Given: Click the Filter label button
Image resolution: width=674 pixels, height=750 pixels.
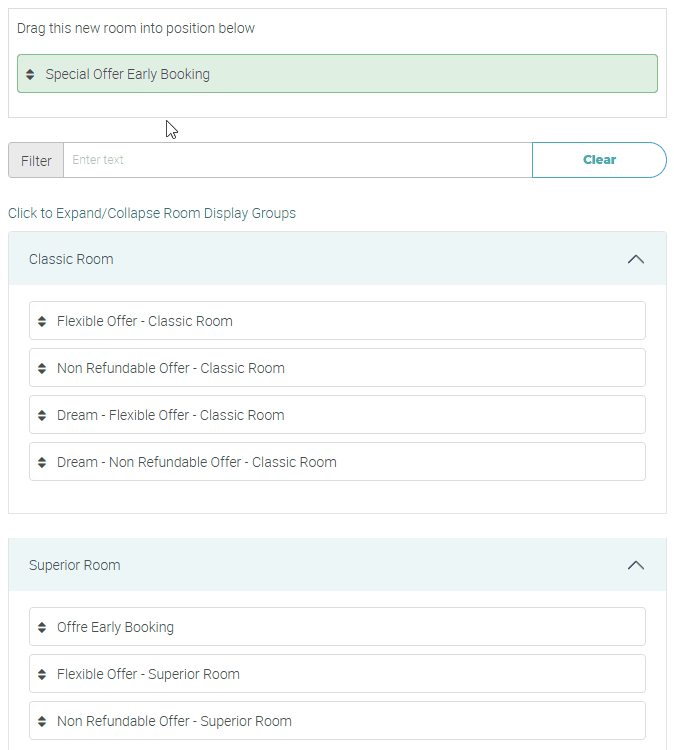Looking at the screenshot, I should 36,160.
